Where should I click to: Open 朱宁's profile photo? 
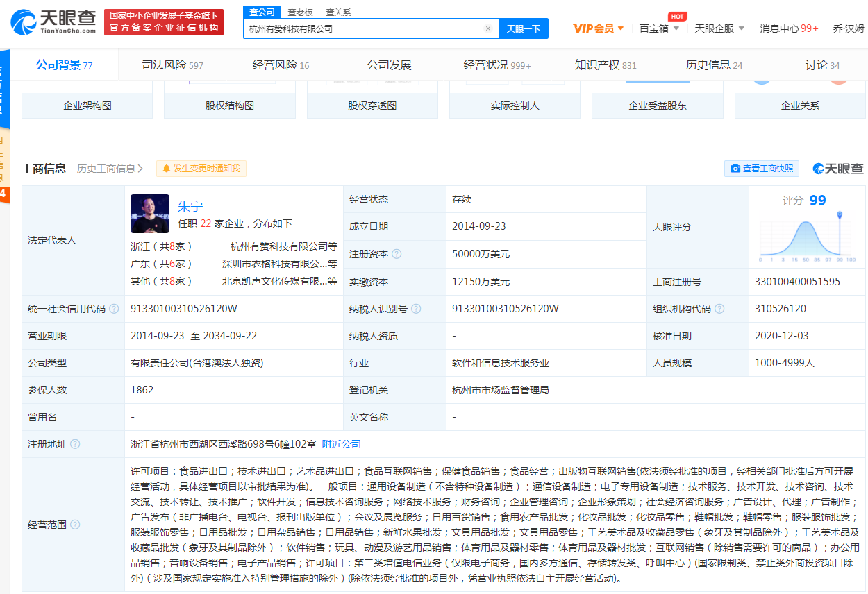150,214
